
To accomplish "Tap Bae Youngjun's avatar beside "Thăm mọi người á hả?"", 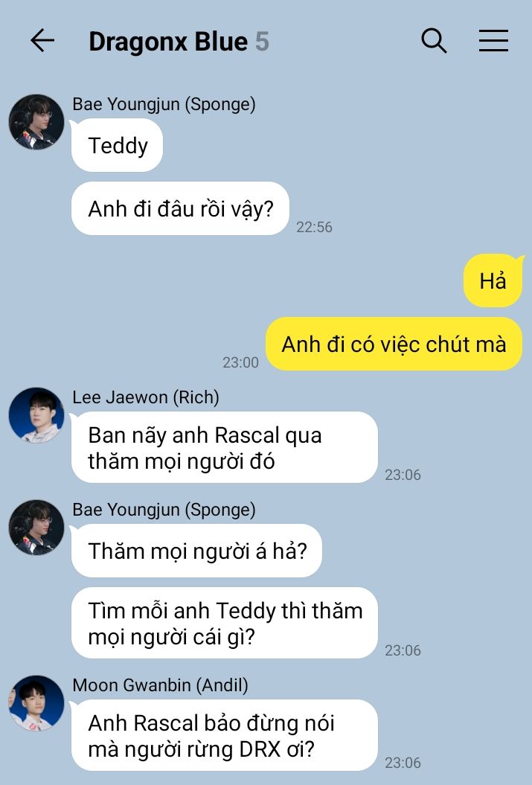I will (36, 527).
